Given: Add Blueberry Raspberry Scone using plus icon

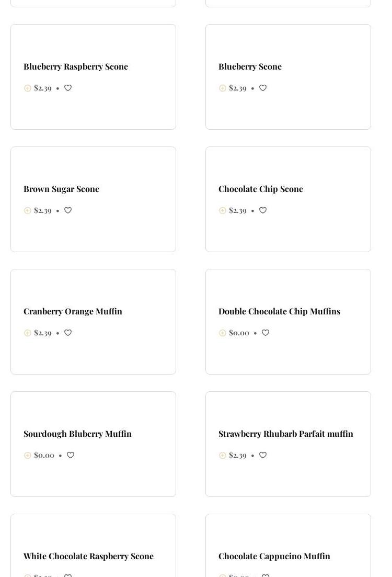Looking at the screenshot, I should click(x=28, y=88).
